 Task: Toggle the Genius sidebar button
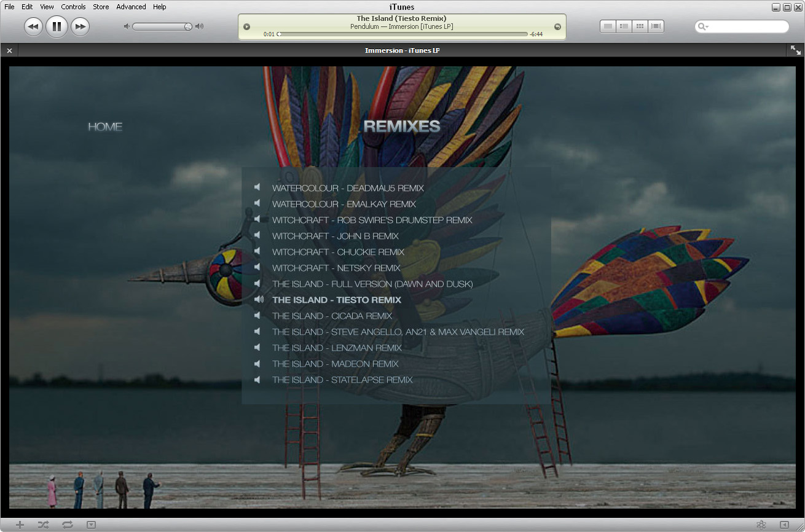[784, 525]
